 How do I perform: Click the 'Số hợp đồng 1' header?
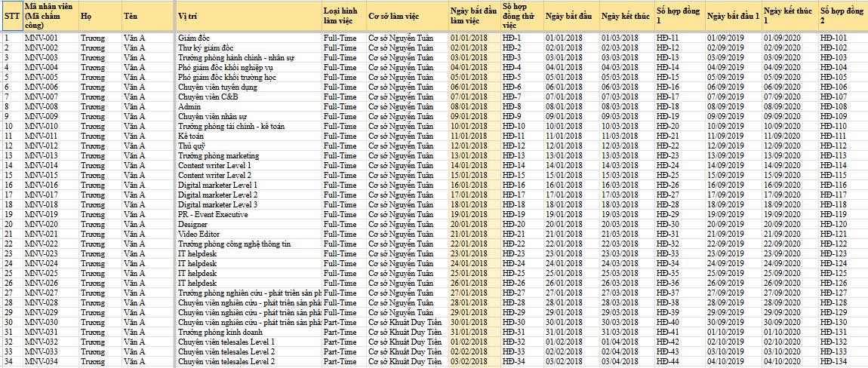tap(680, 16)
